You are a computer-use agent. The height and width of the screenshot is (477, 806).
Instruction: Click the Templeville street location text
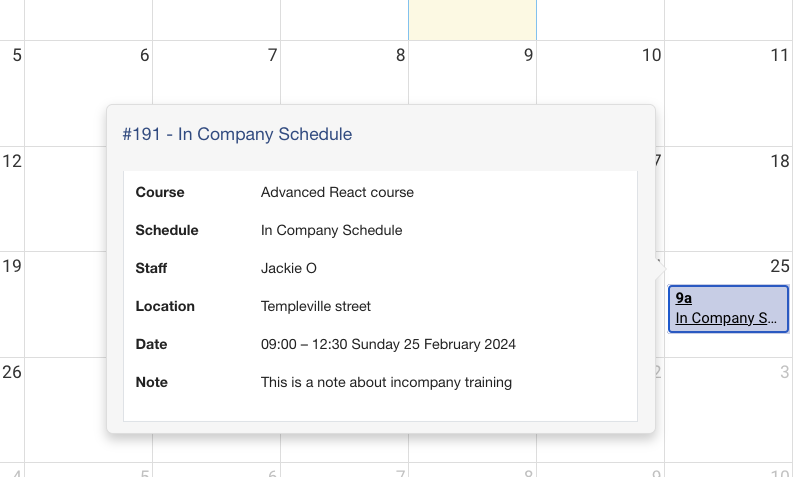(x=316, y=306)
